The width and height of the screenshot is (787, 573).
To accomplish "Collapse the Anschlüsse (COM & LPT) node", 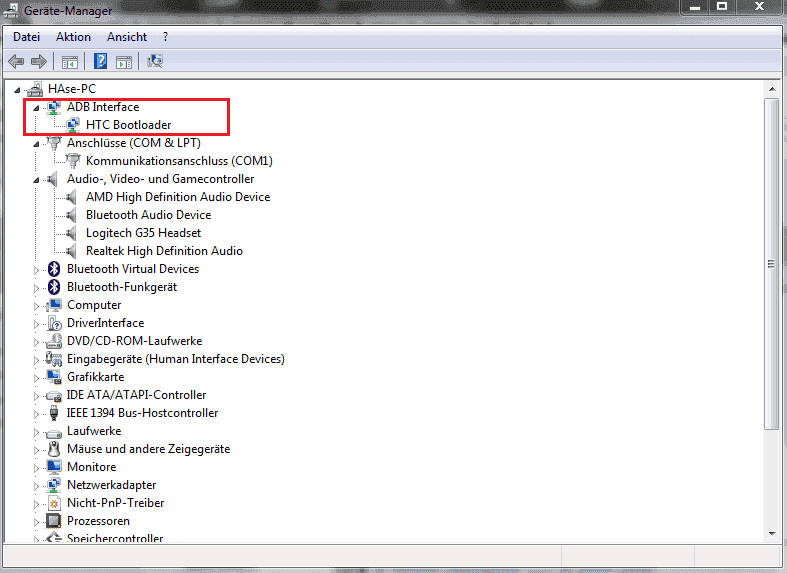I will pyautogui.click(x=36, y=144).
